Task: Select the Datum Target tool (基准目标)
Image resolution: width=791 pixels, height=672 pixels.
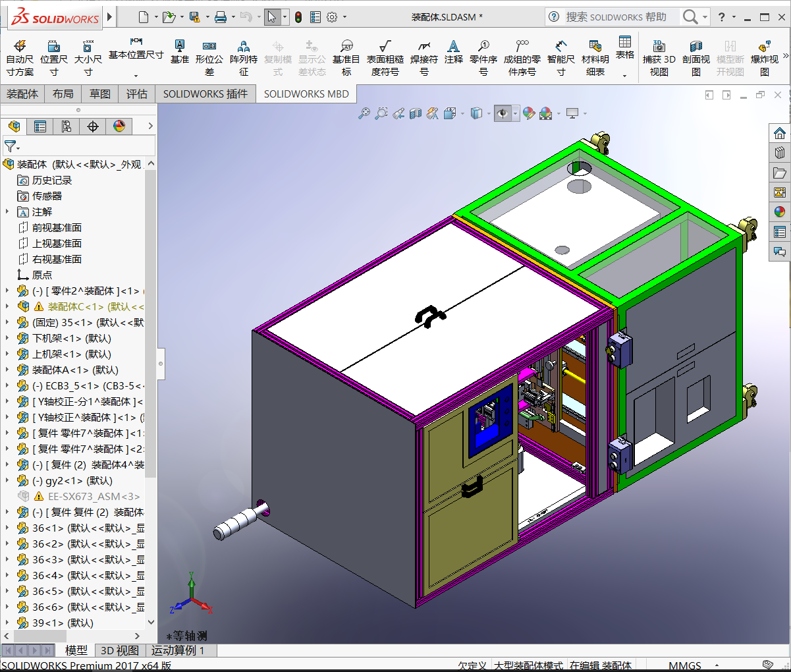Action: pyautogui.click(x=346, y=58)
